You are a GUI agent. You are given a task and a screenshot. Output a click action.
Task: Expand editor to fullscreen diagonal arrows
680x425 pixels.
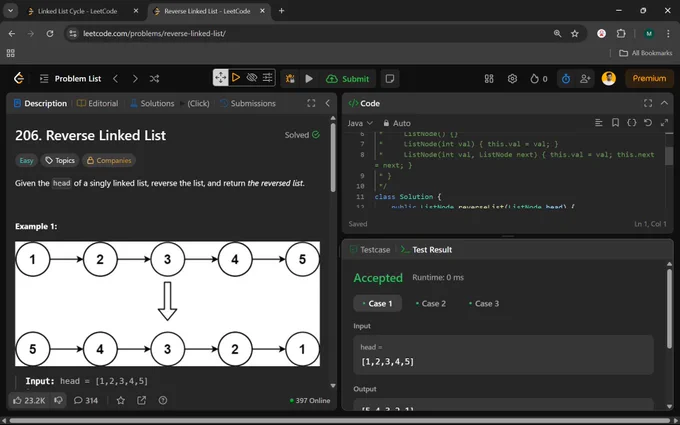coord(664,123)
